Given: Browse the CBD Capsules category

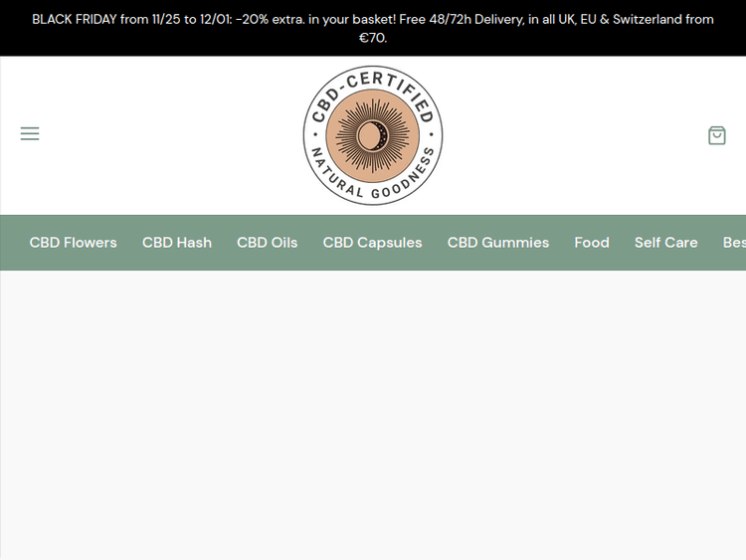Looking at the screenshot, I should pos(372,243).
